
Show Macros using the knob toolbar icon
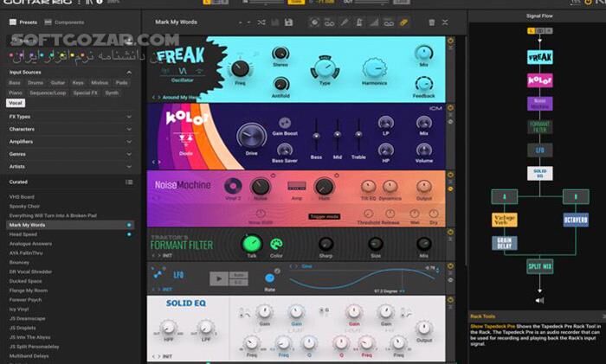[x=314, y=22]
